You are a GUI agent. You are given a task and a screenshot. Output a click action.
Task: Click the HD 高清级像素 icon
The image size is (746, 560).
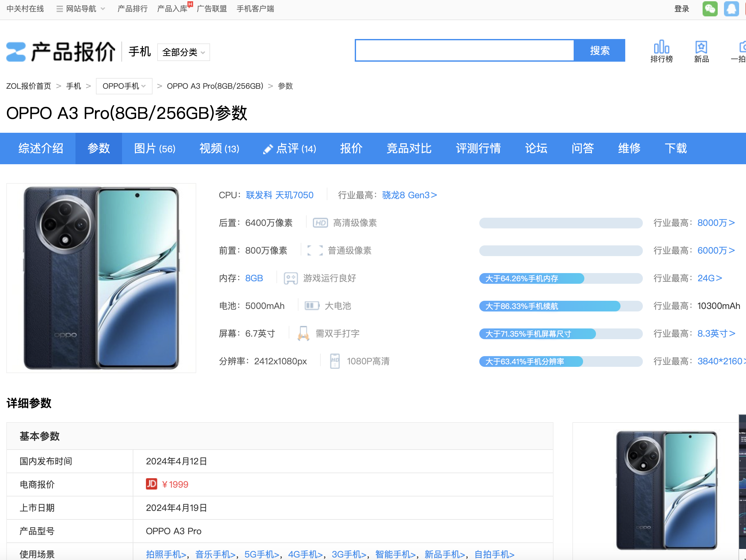320,223
